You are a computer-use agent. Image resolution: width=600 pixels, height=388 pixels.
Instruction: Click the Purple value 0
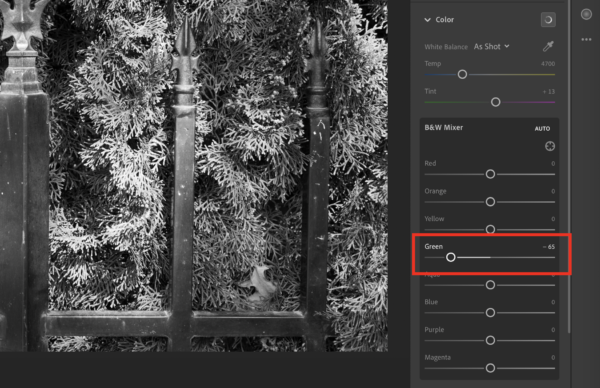[553, 330]
